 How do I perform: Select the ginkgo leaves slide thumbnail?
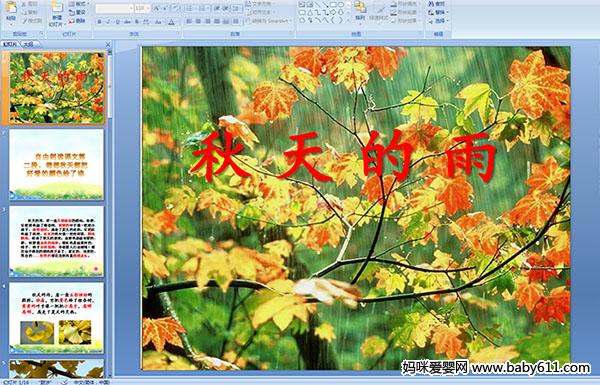tap(56, 318)
